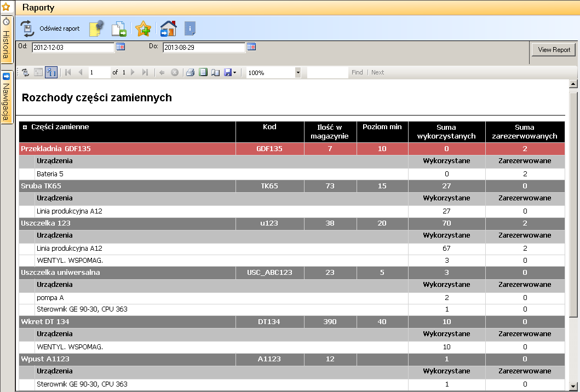Viewport: 580px width, 392px height.
Task: Print the report with the printer icon
Action: click(190, 72)
